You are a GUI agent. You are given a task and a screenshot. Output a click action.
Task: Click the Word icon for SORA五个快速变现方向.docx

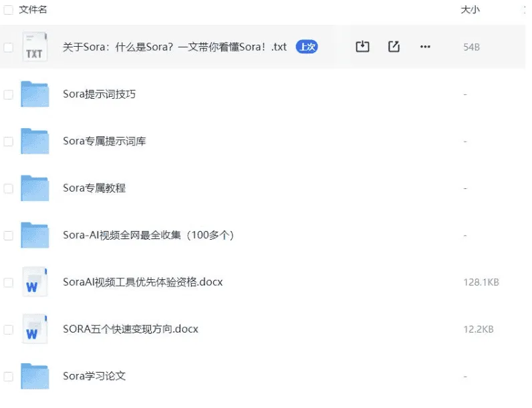pos(35,329)
